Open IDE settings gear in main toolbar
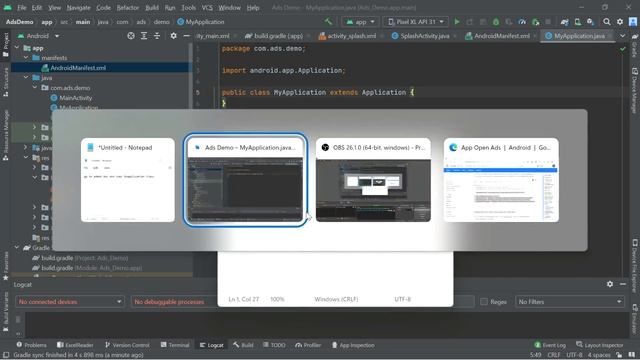 coord(620,22)
